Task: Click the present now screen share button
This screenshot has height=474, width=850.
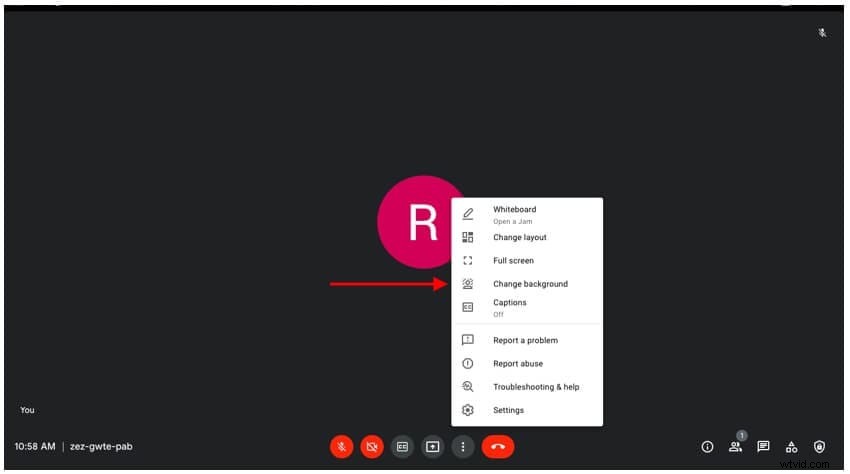Action: tap(433, 447)
